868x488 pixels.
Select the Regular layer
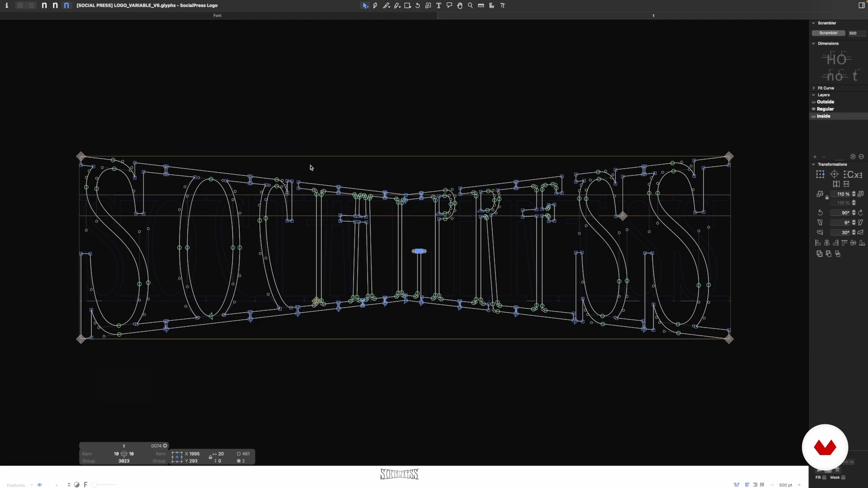coord(826,109)
